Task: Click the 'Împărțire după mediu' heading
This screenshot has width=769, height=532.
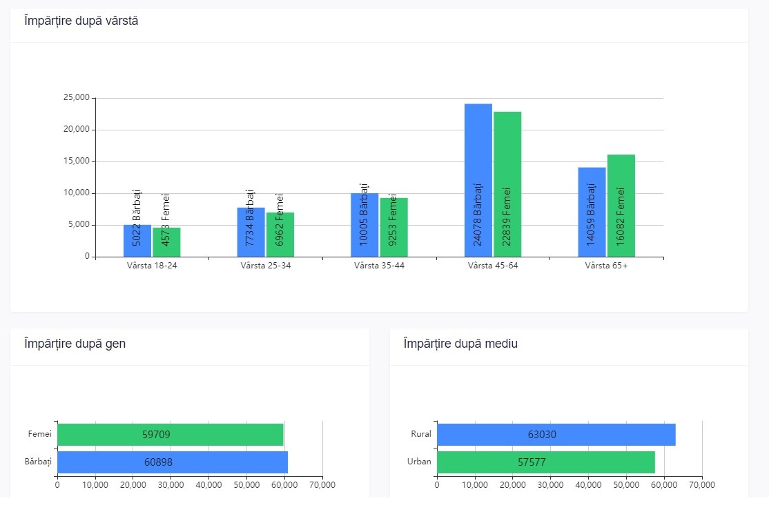Action: coord(460,344)
